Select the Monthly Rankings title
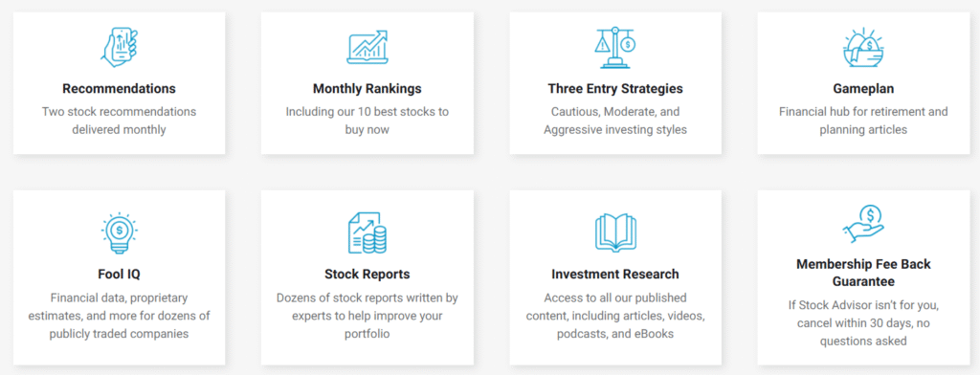This screenshot has height=375, width=980. 367,89
